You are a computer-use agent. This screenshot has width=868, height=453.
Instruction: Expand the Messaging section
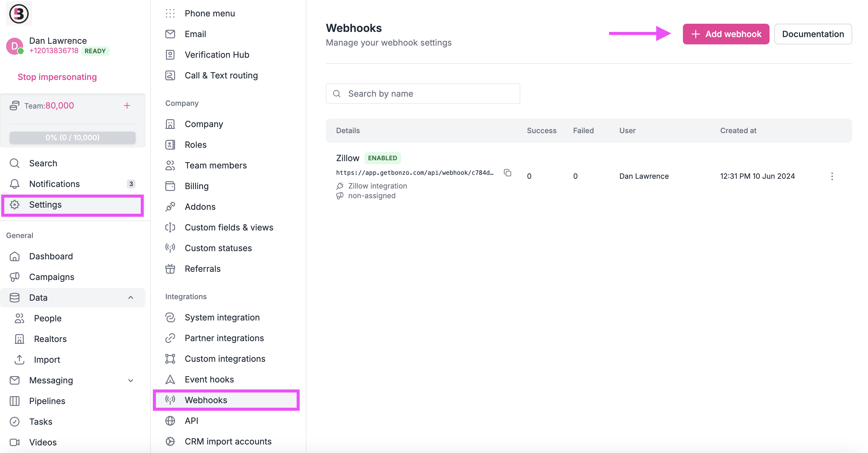point(131,380)
